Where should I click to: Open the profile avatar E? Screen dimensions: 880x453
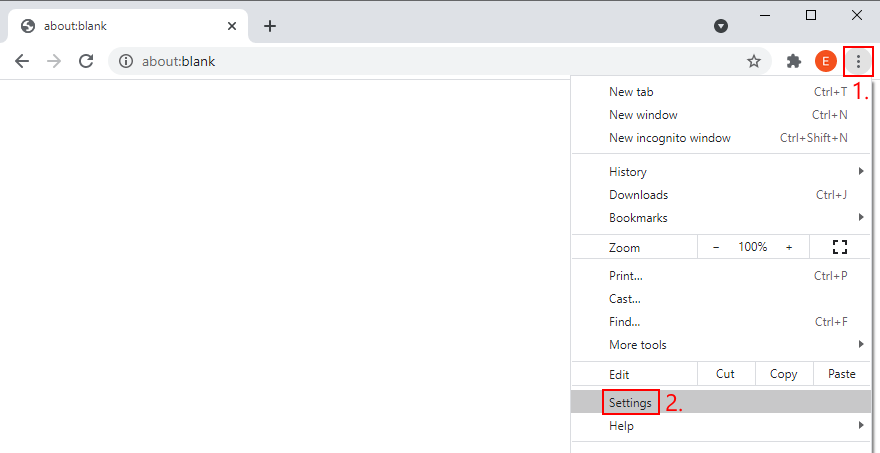pos(826,61)
